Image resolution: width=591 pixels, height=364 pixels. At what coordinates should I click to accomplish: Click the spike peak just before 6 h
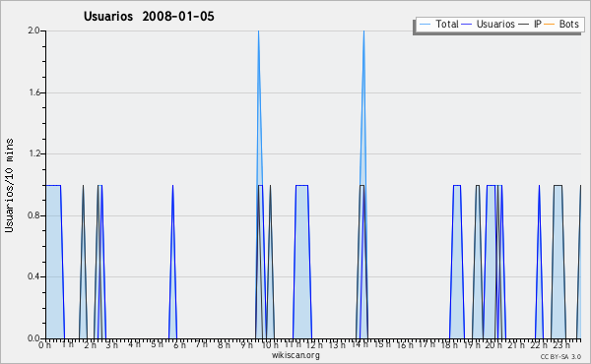click(x=172, y=185)
